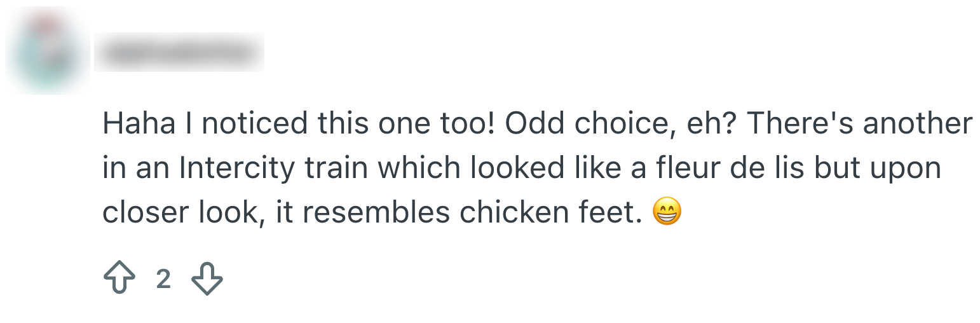Click the words "chicken feet"
980x323 pixels.
[551, 212]
